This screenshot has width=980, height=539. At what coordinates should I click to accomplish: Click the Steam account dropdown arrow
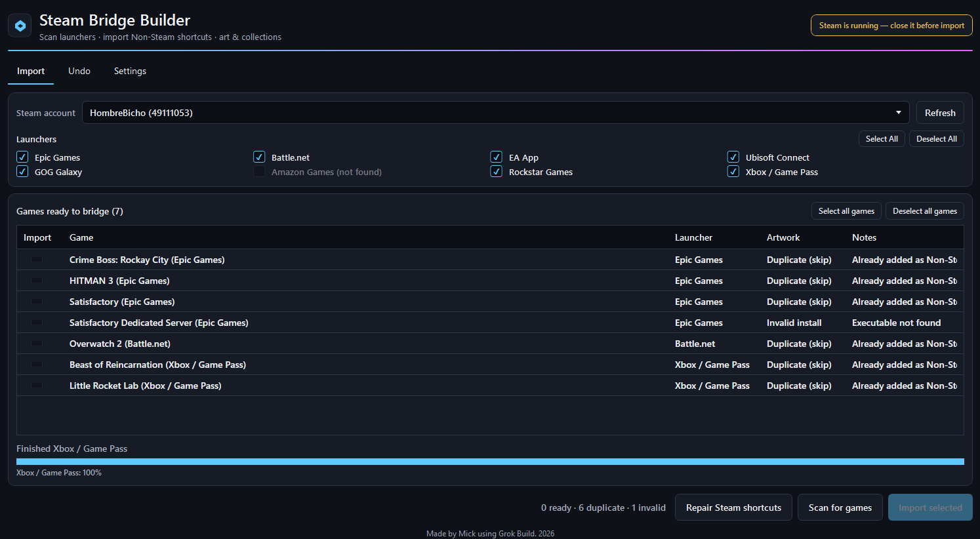point(898,113)
